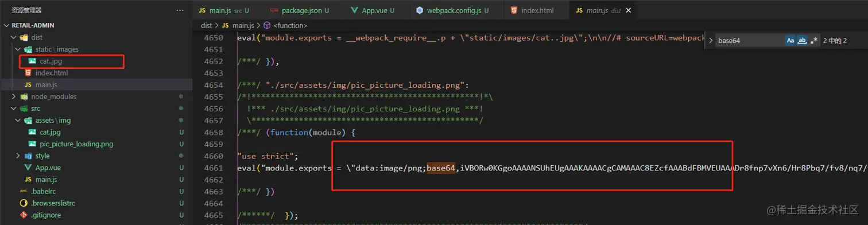Open index.html in the explorer tree

click(x=52, y=73)
